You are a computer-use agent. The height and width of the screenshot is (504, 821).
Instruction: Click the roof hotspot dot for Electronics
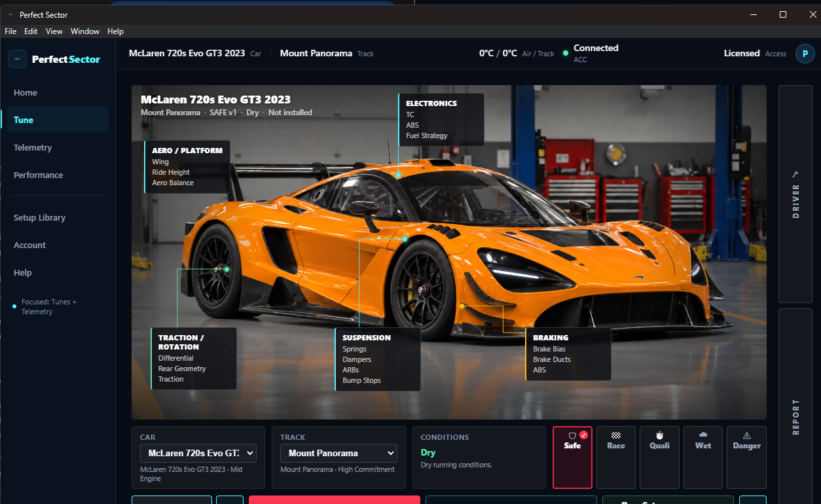pos(398,175)
